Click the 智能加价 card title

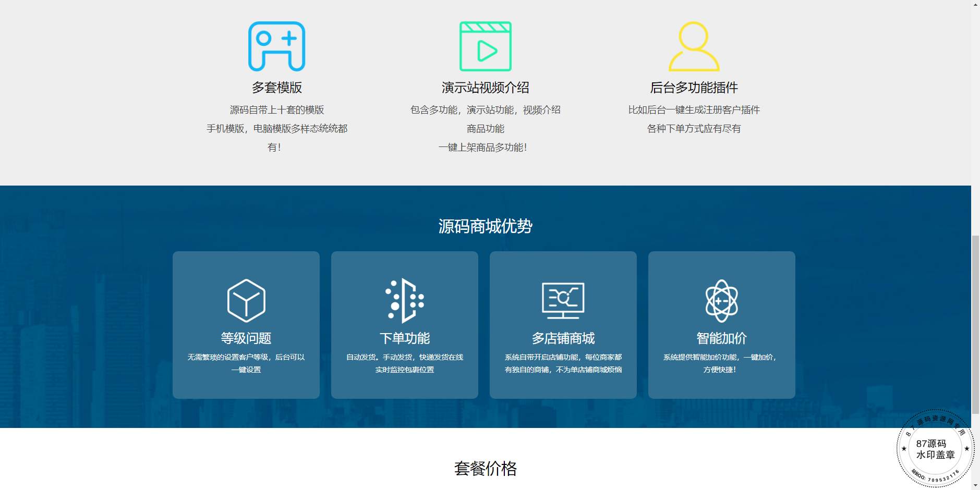pyautogui.click(x=722, y=338)
